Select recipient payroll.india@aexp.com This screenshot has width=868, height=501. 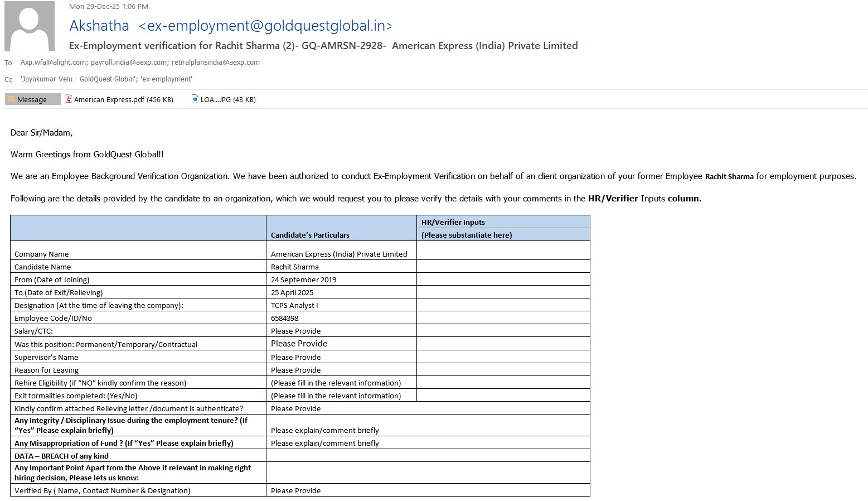[129, 62]
